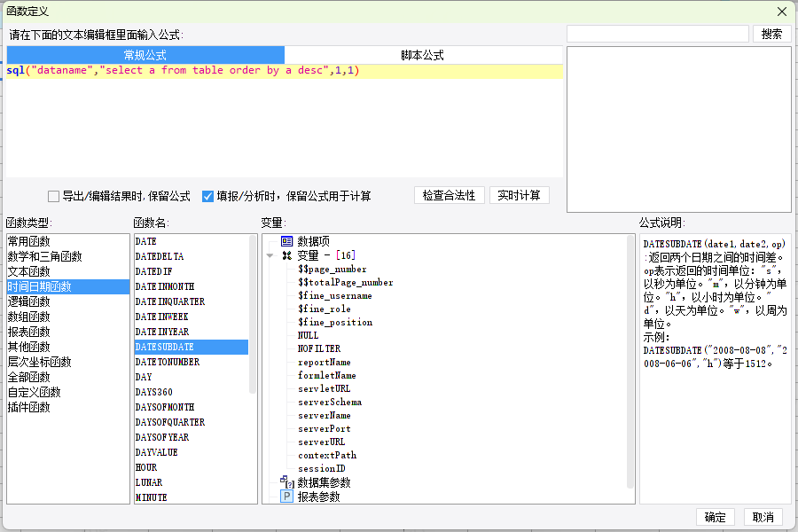Click the 数据项 data item icon
The image size is (798, 532).
287,241
